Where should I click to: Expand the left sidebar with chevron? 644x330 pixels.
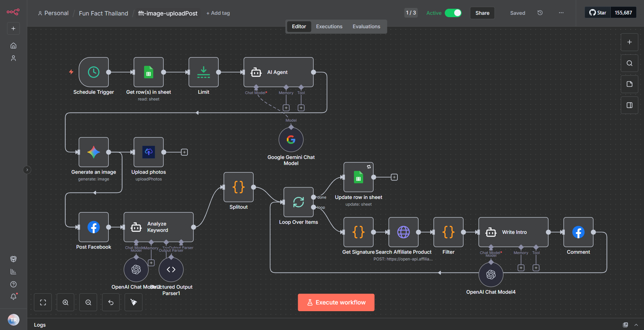click(27, 170)
